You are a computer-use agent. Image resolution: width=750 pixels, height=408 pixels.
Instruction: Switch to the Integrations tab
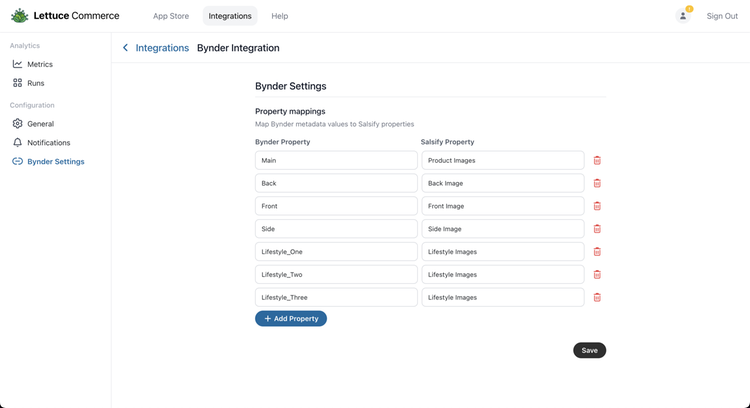pos(230,16)
